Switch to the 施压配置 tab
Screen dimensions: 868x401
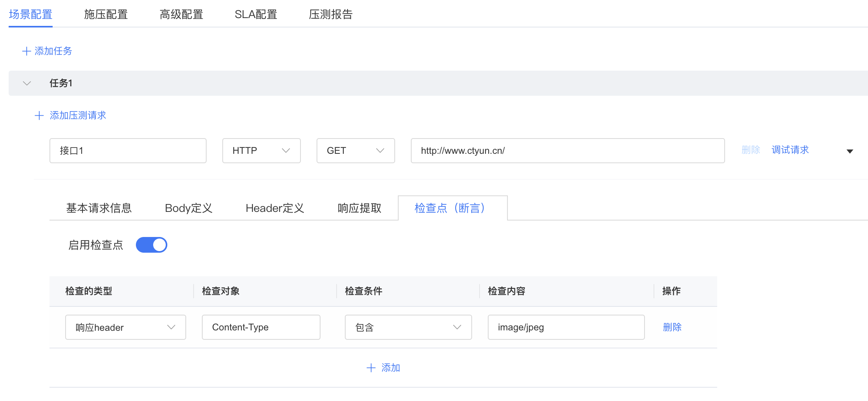pyautogui.click(x=106, y=15)
